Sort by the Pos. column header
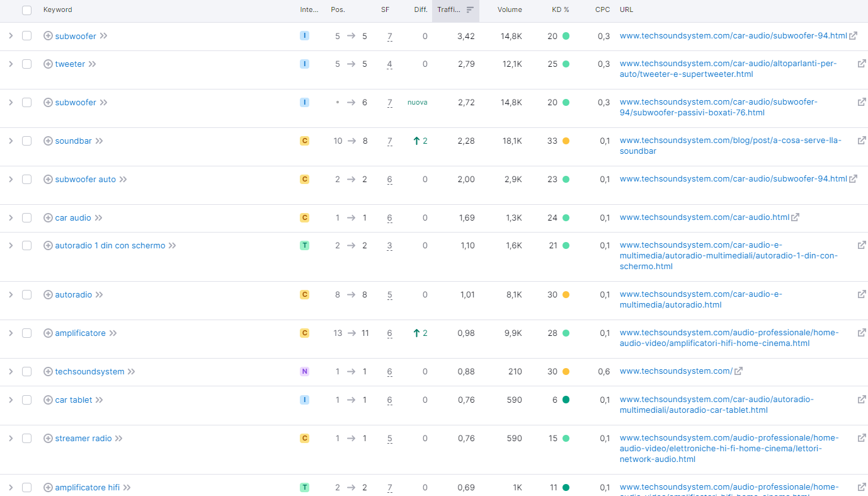 coord(338,9)
